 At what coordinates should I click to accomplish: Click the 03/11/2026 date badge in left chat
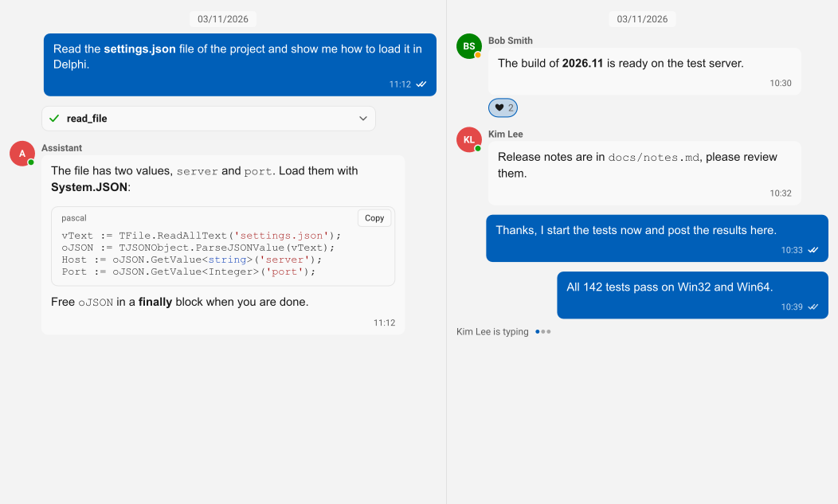tap(223, 19)
